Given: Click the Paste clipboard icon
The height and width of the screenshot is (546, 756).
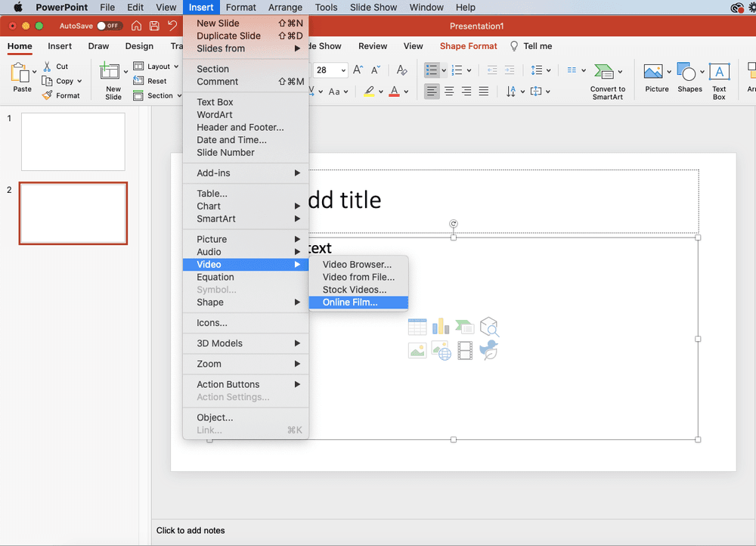Looking at the screenshot, I should point(22,74).
